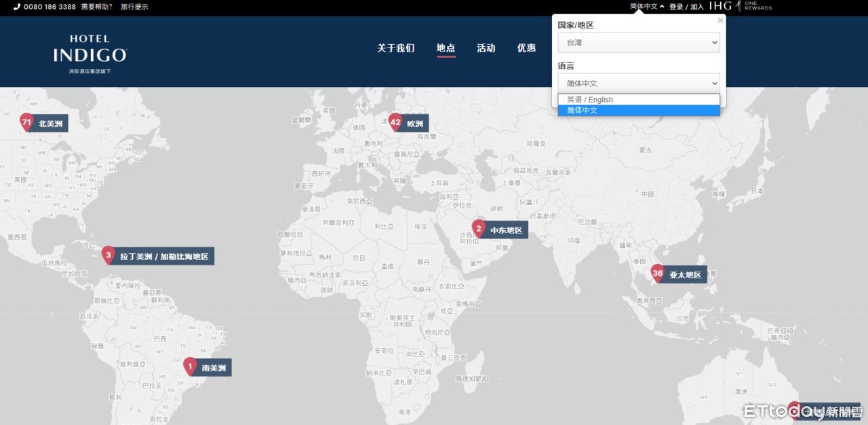Expand the 国家/地区 dropdown showing 台湾
The image size is (868, 425).
point(638,43)
